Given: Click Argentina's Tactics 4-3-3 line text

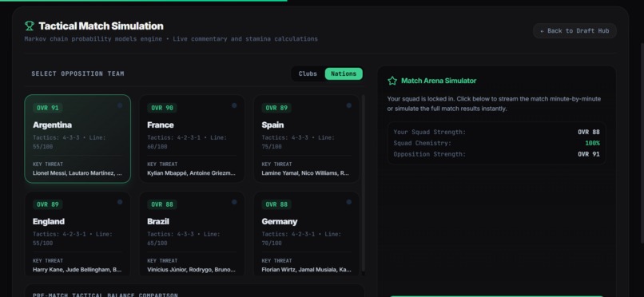Looking at the screenshot, I should 70,142.
